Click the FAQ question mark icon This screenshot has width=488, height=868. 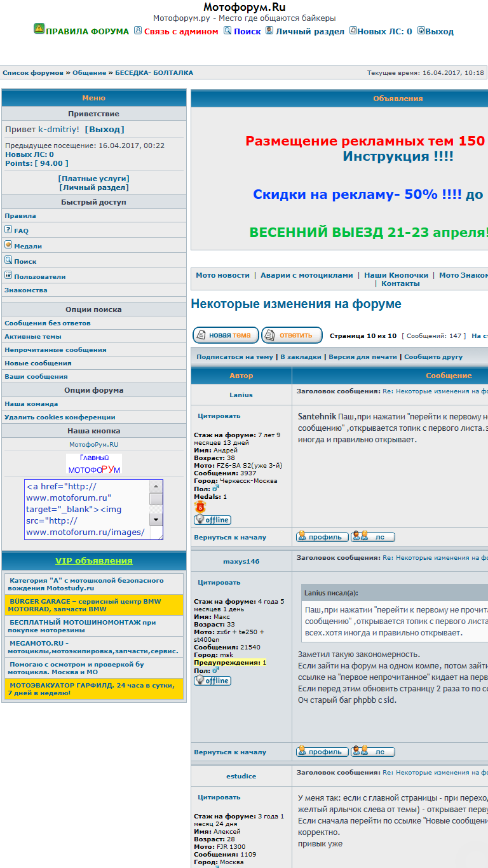[8, 229]
